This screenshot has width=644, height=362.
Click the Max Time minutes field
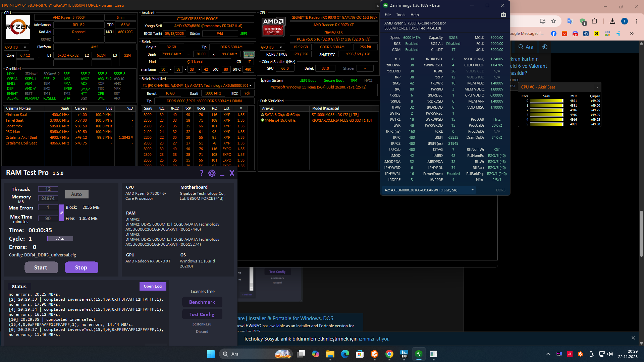pyautogui.click(x=48, y=219)
